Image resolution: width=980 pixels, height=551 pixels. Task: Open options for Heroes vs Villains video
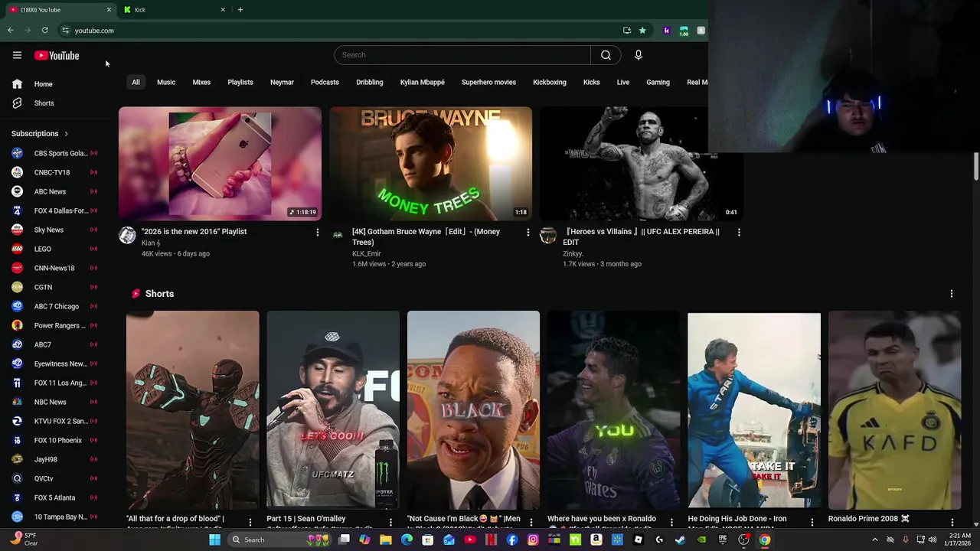pos(739,232)
